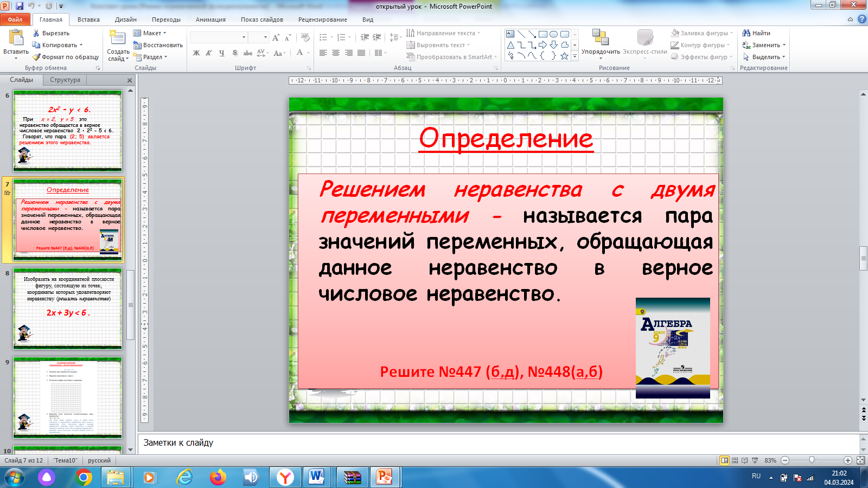Image resolution: width=868 pixels, height=488 pixels.
Task: Switch to Transitions (Переходы) tab
Action: pos(166,20)
